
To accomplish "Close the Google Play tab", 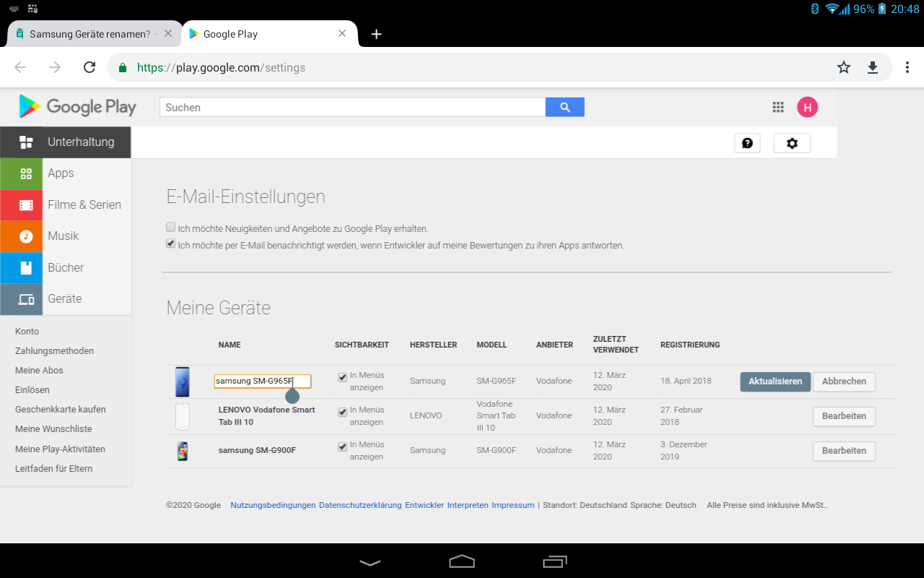I will (x=342, y=33).
